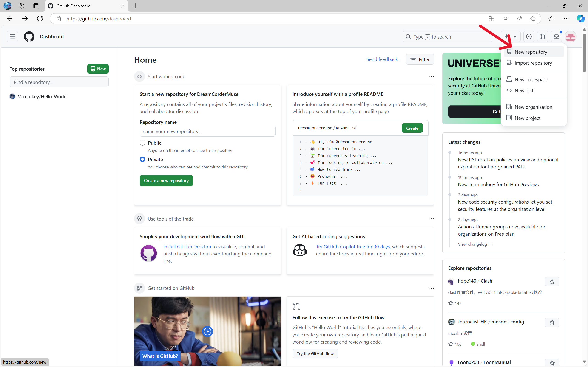Viewport: 588px width, 367px height.
Task: Click the Find a repository field
Action: coord(59,82)
